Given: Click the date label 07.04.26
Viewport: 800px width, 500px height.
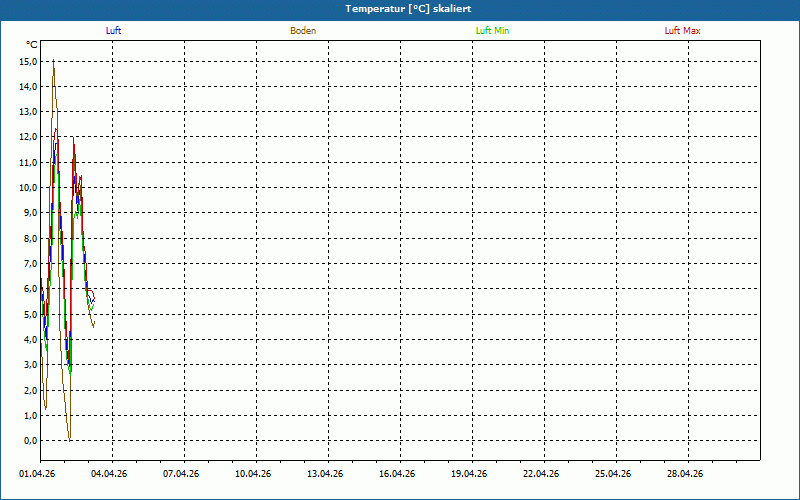Looking at the screenshot, I should tap(181, 474).
